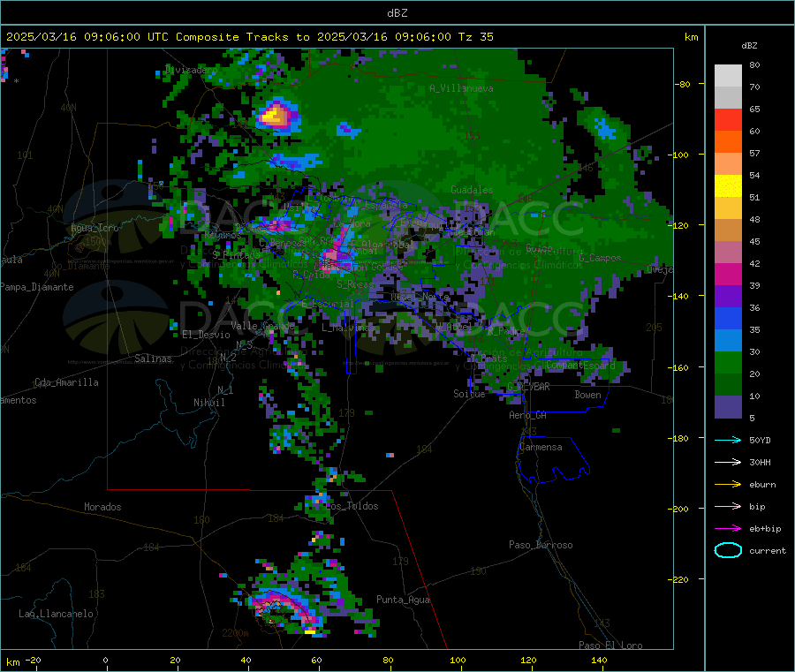This screenshot has width=795, height=672.
Task: Click the 'Agua_Toro' map label
Action: tap(95, 228)
